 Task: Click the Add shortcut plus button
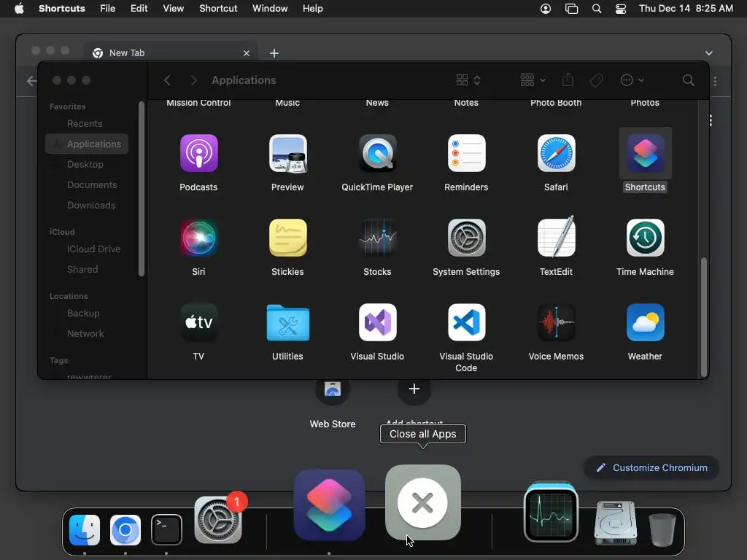tap(414, 389)
